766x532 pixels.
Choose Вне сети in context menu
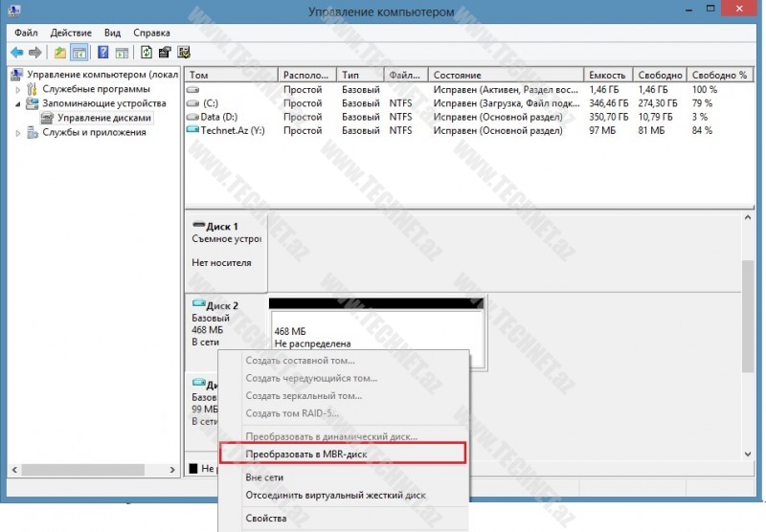pyautogui.click(x=344, y=477)
